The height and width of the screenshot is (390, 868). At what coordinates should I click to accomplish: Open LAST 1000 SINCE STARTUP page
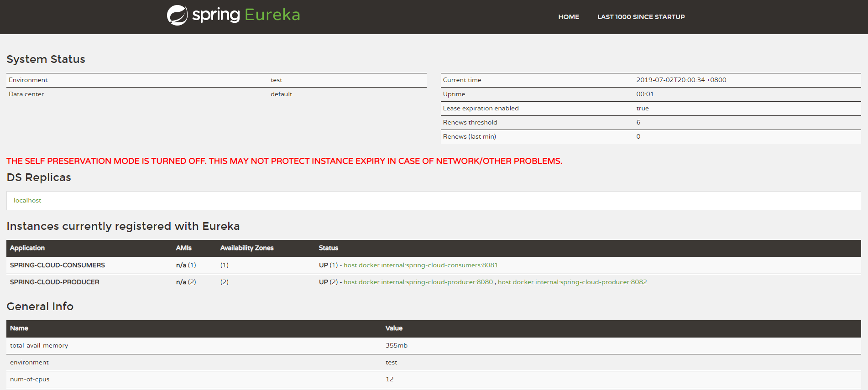pyautogui.click(x=641, y=17)
